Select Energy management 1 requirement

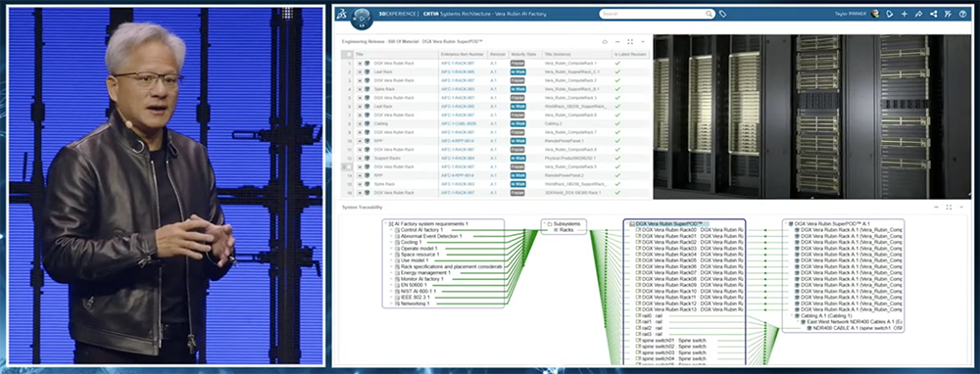point(425,273)
